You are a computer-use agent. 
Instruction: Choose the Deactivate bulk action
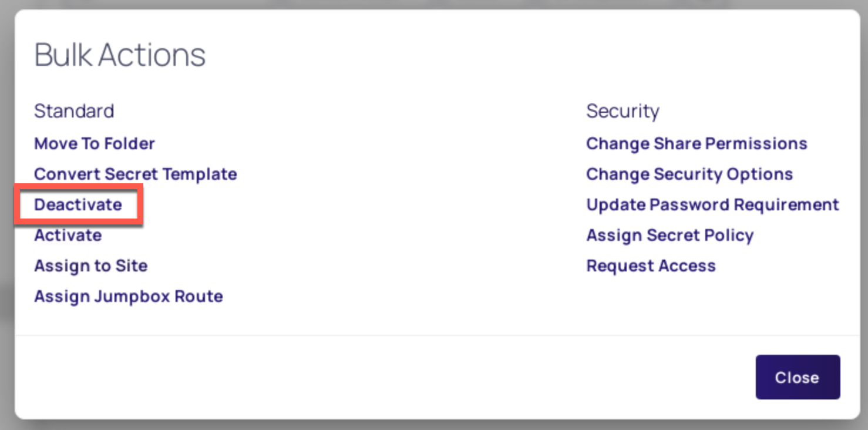(78, 205)
